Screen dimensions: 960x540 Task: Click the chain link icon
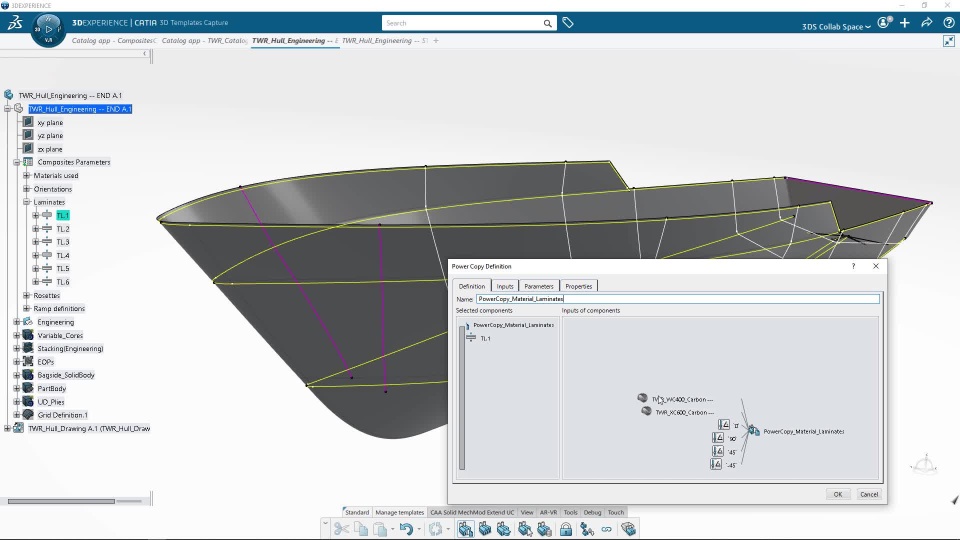coord(606,529)
